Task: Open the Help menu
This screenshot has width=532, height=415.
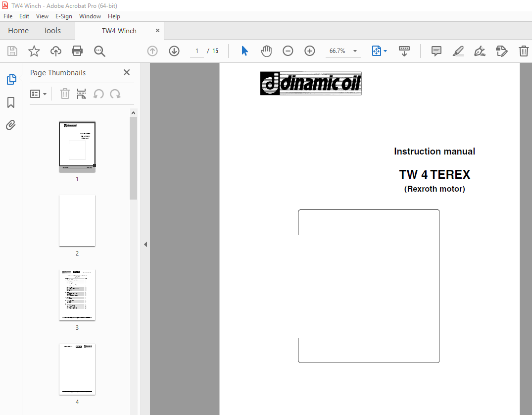Action: tap(114, 16)
